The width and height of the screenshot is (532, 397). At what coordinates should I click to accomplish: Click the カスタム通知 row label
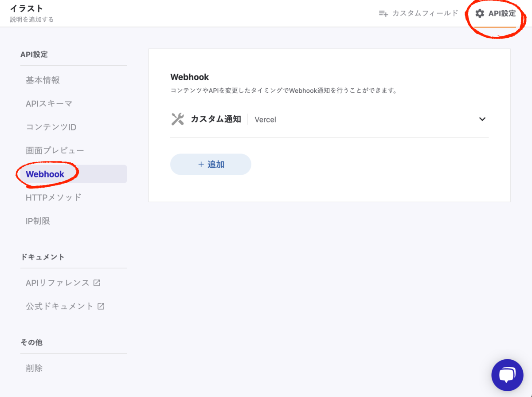coord(216,119)
